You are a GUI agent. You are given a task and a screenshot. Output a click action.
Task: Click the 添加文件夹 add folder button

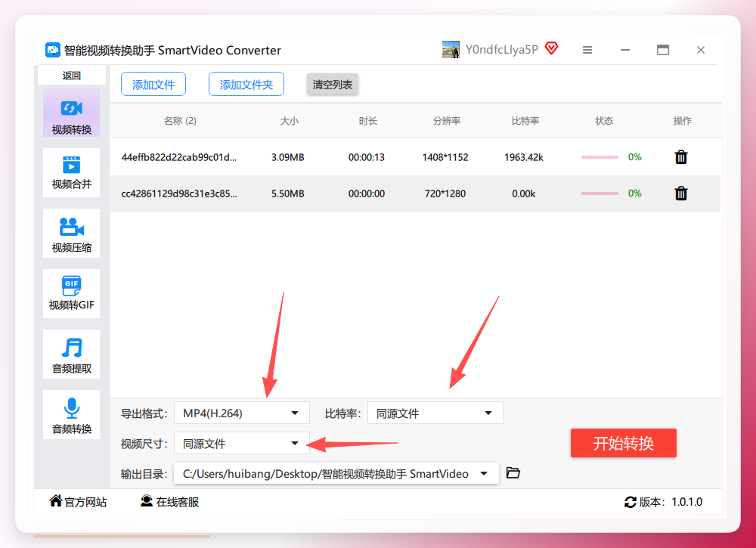tap(246, 85)
